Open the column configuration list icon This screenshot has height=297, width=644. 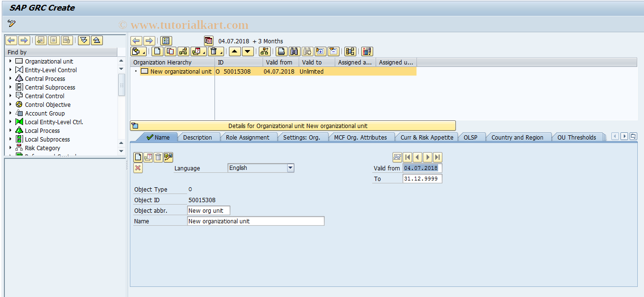pos(166,41)
